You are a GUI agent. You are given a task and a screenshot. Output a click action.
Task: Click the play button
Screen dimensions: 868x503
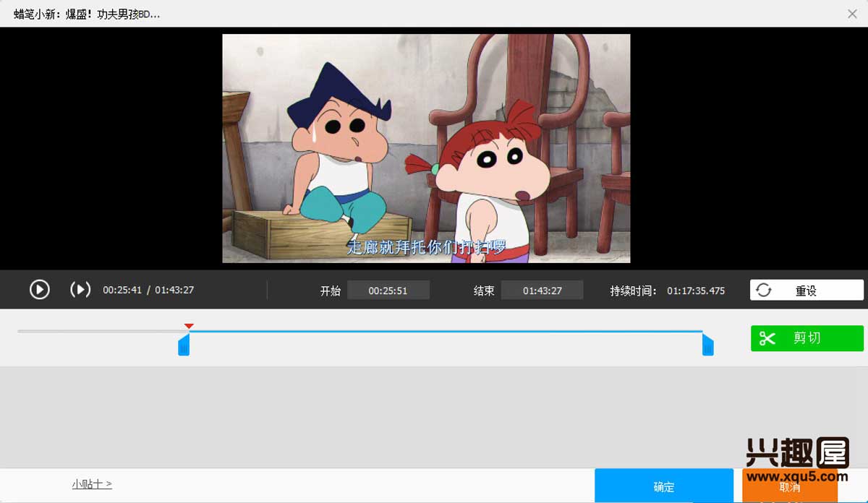tap(40, 290)
